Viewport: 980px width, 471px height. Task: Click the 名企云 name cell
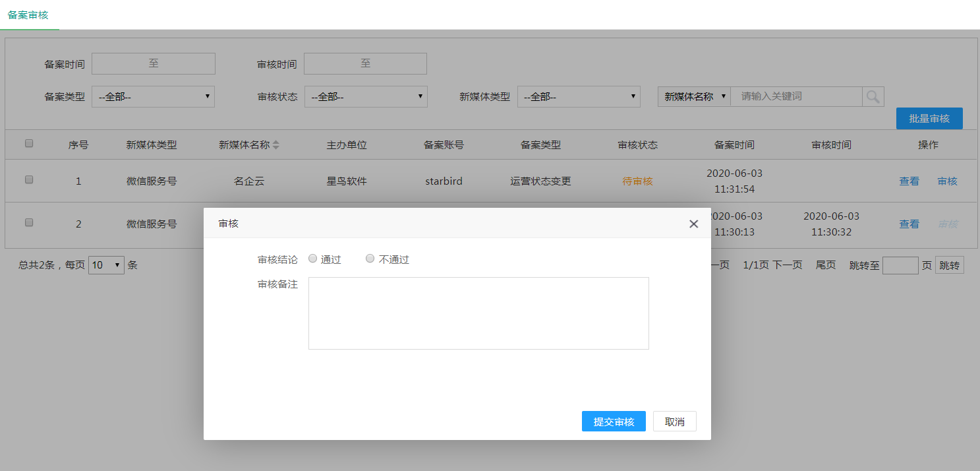249,181
